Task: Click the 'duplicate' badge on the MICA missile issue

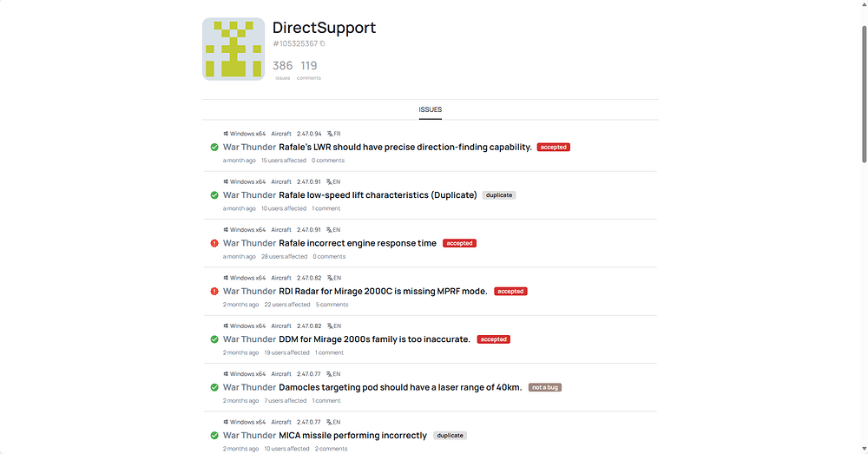Action: 450,436
